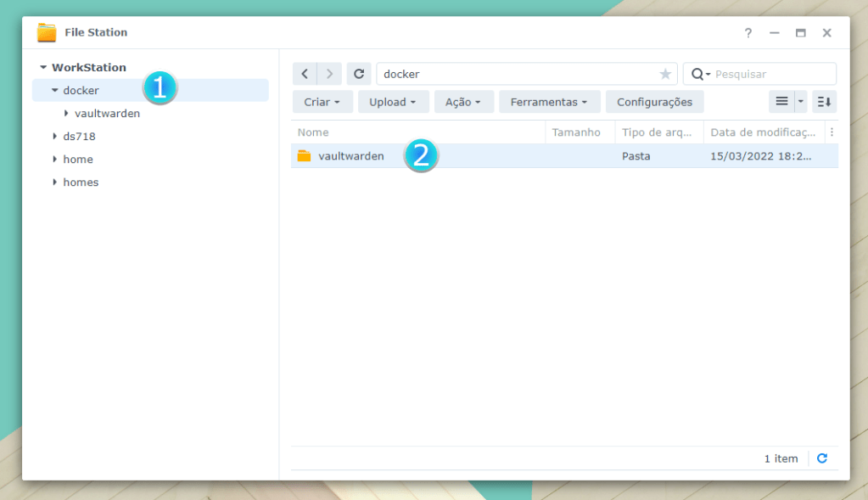Click the search magnifier icon
The width and height of the screenshot is (868, 500).
tap(697, 74)
